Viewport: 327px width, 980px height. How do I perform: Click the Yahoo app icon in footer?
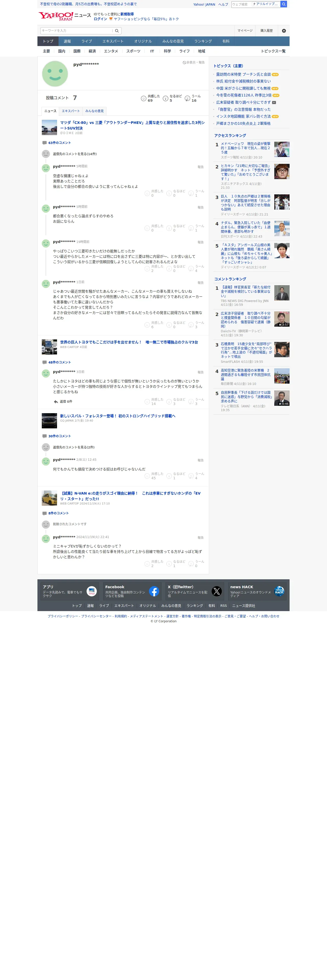pos(91,591)
